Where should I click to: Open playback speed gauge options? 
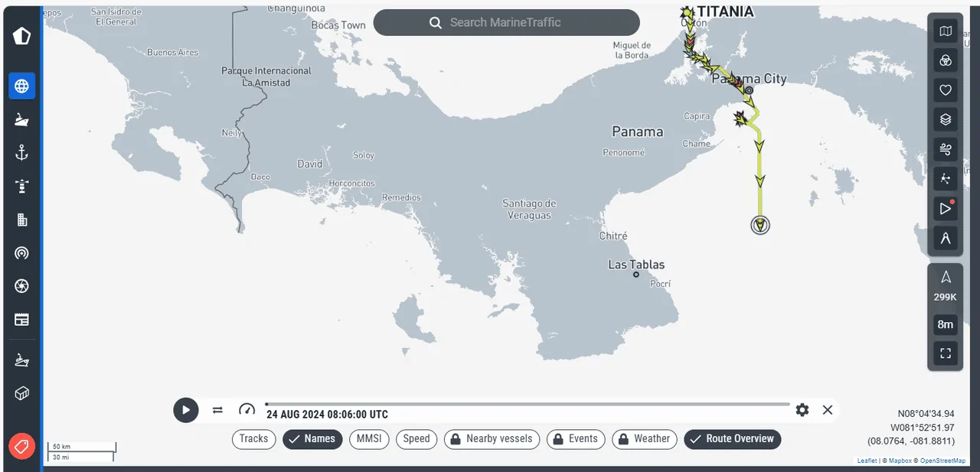[247, 410]
